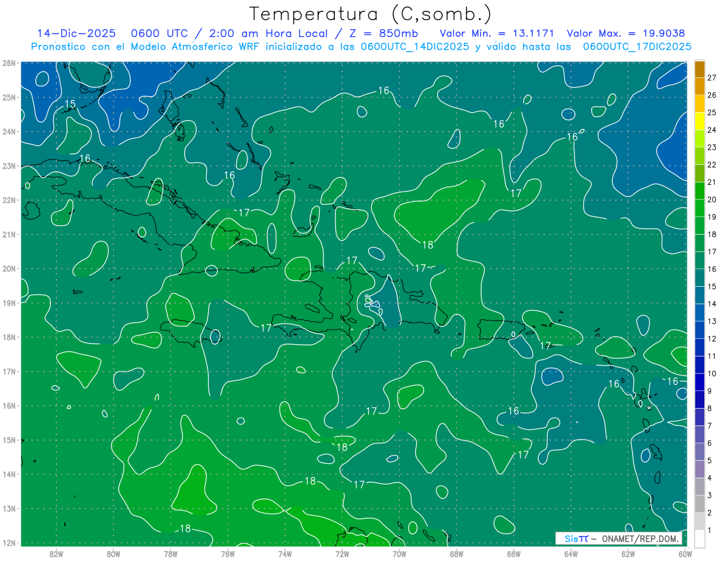Click the "76W" longitude axis label
The height and width of the screenshot is (562, 728).
click(228, 553)
